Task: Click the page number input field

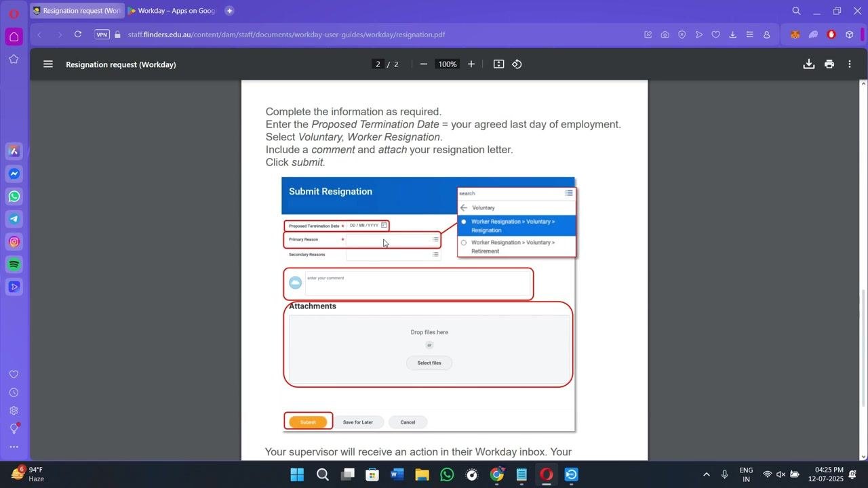Action: 378,64
